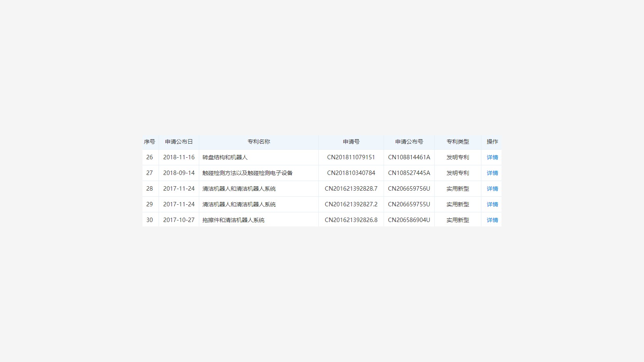Image resolution: width=644 pixels, height=362 pixels.
Task: Click application number CN201810340784
Action: (x=351, y=173)
